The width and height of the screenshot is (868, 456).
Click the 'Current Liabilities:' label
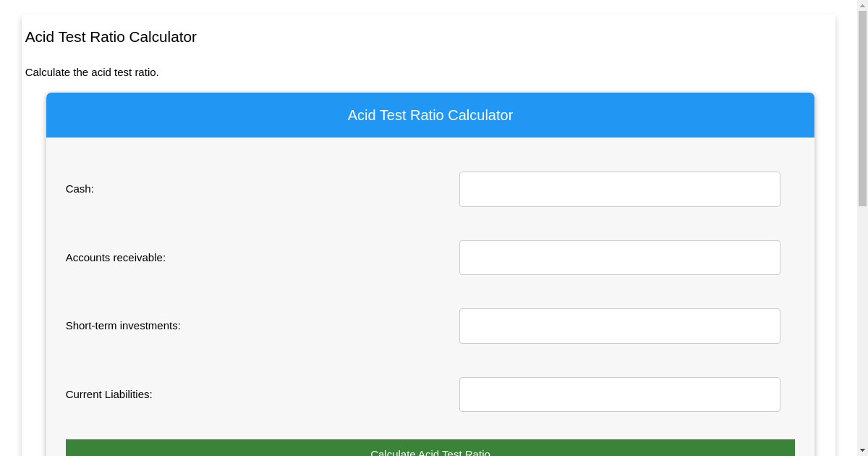click(109, 394)
